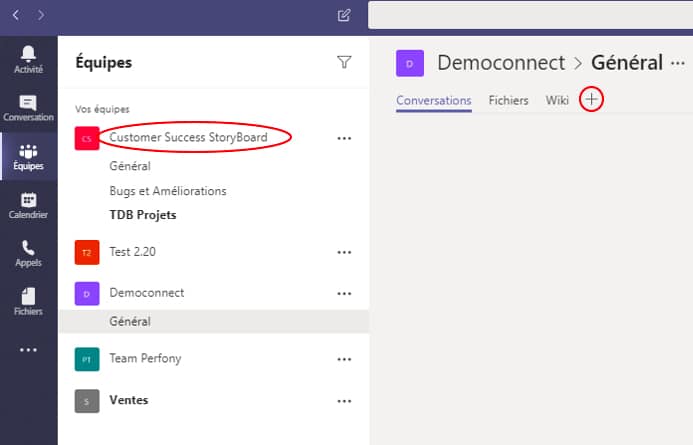
Task: Open Appels phone icon
Action: point(28,252)
